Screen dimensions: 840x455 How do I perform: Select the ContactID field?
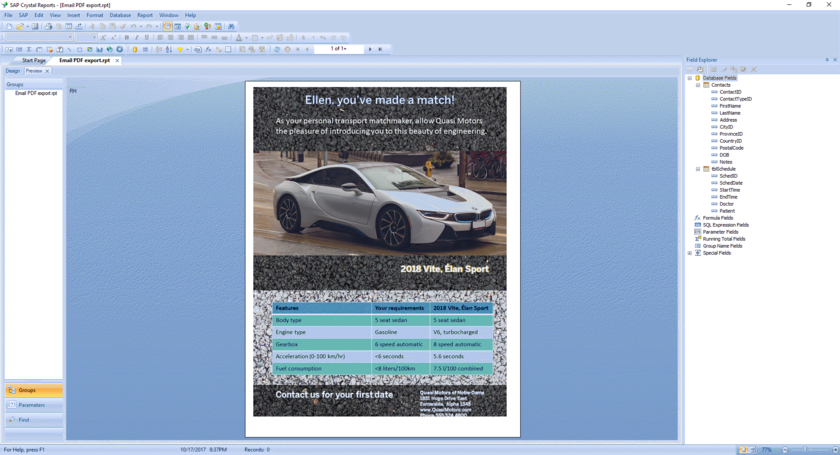pos(730,92)
